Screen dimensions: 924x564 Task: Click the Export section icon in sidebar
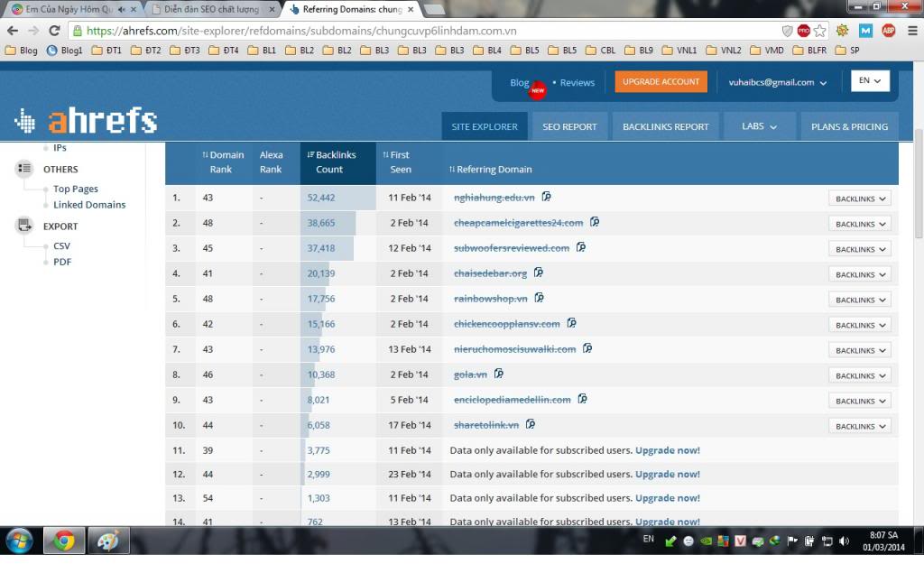point(24,225)
